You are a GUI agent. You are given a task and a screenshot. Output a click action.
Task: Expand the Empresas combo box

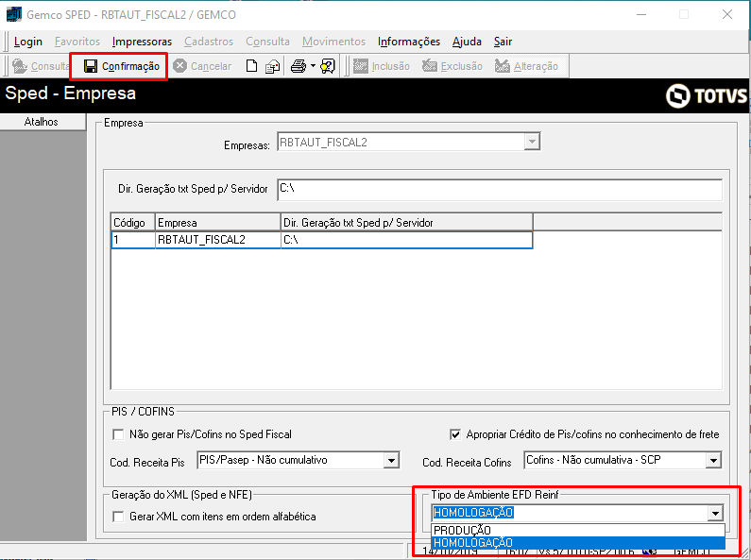point(532,142)
